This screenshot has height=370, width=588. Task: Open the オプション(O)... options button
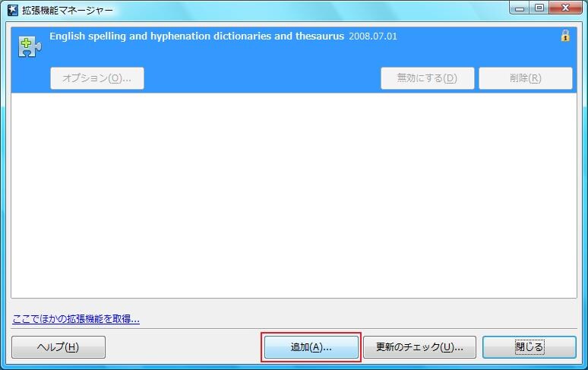tap(97, 78)
